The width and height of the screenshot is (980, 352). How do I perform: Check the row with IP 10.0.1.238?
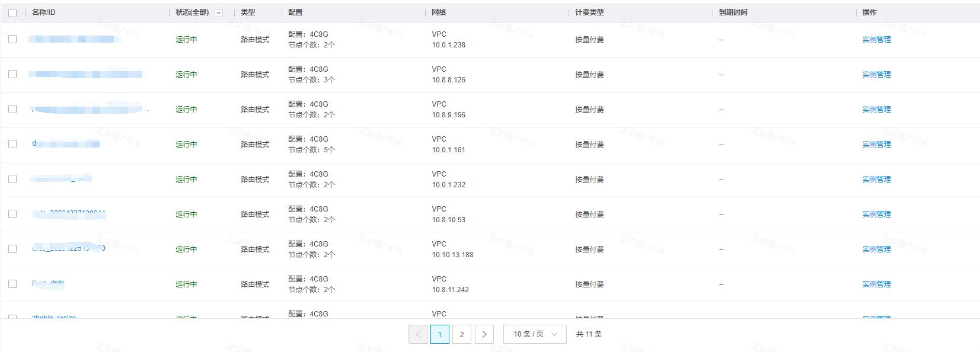12,39
